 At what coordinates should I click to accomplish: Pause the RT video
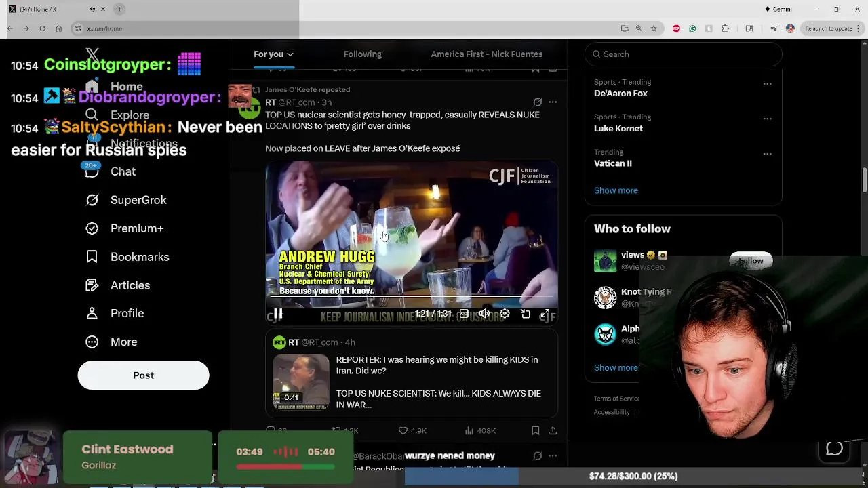(x=278, y=314)
